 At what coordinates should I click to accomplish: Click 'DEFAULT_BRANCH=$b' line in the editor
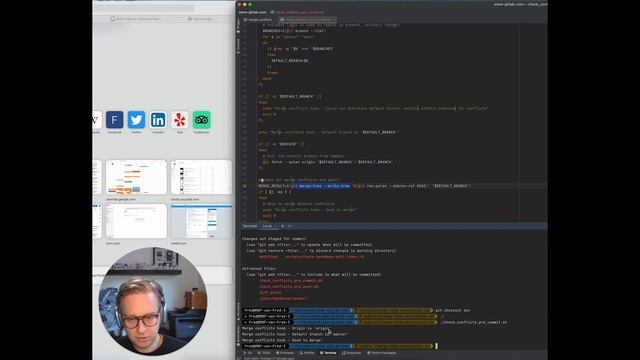click(290, 60)
